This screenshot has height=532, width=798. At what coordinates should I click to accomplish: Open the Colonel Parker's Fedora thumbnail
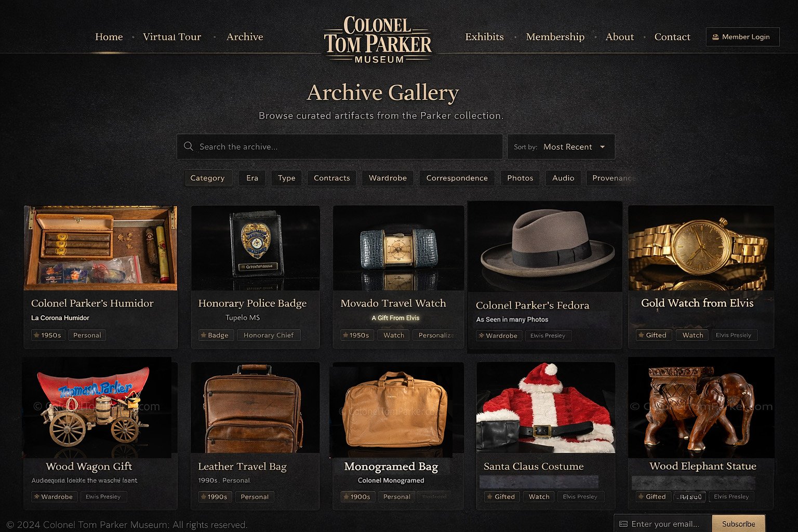tap(545, 247)
